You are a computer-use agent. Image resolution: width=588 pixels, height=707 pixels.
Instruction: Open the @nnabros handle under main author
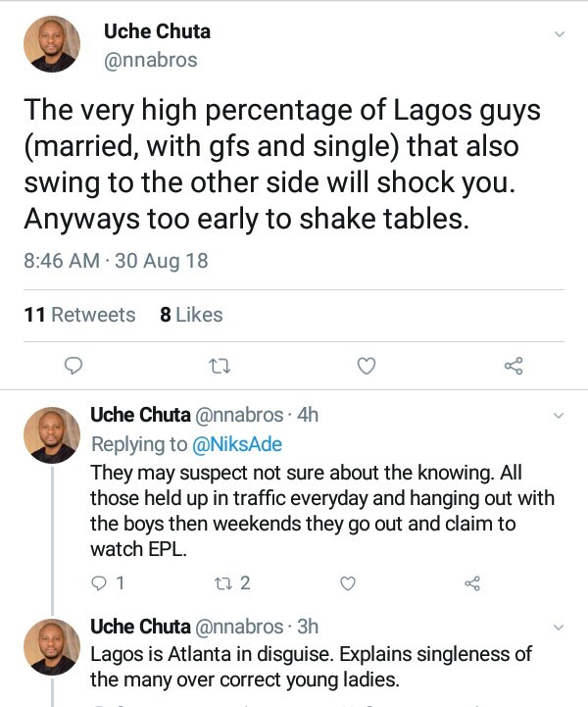click(x=151, y=60)
